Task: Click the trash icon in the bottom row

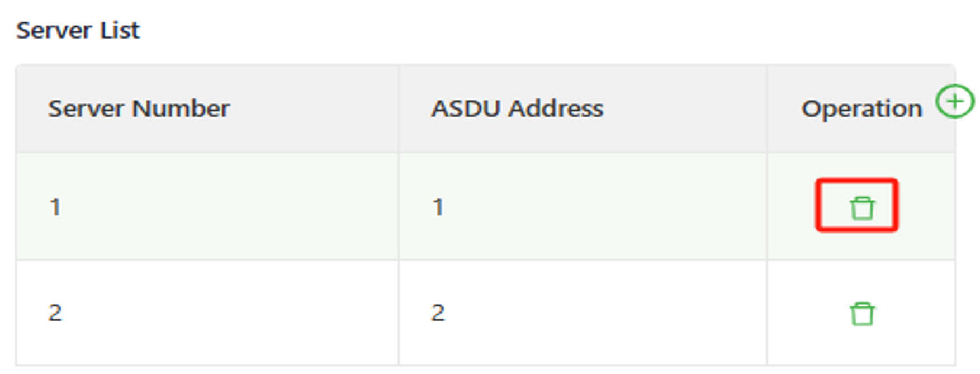Action: [861, 314]
